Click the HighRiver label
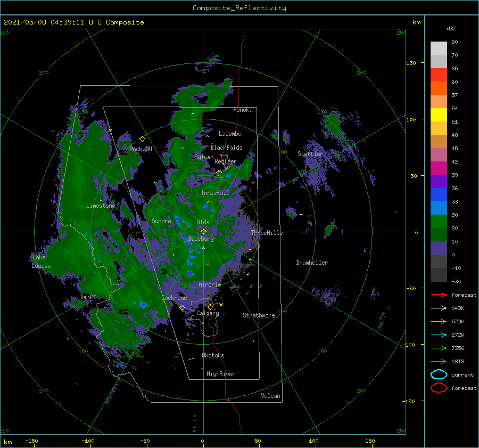This screenshot has width=479, height=448. (x=221, y=374)
